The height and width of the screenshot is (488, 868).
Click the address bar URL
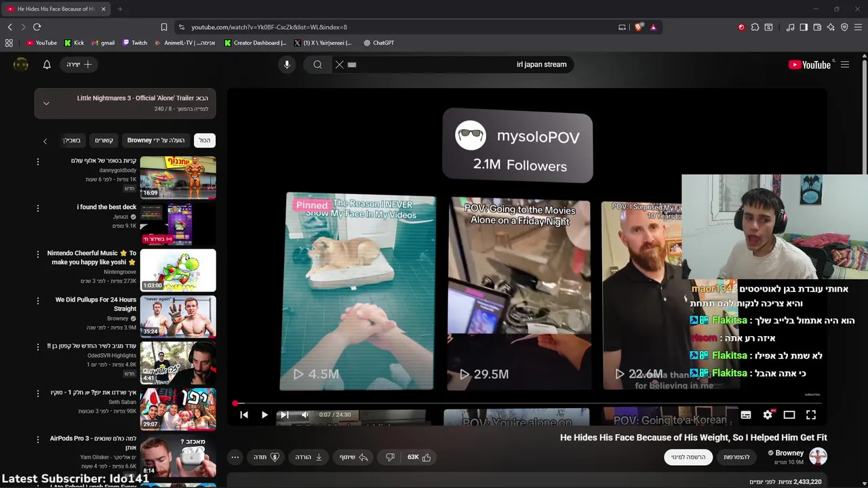(269, 27)
